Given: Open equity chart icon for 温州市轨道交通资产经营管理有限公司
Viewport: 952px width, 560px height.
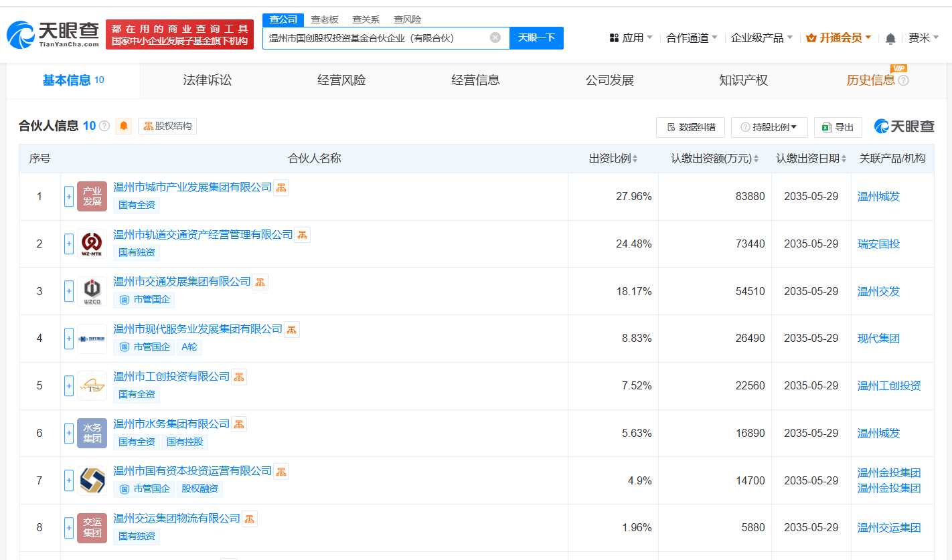Looking at the screenshot, I should (x=303, y=235).
